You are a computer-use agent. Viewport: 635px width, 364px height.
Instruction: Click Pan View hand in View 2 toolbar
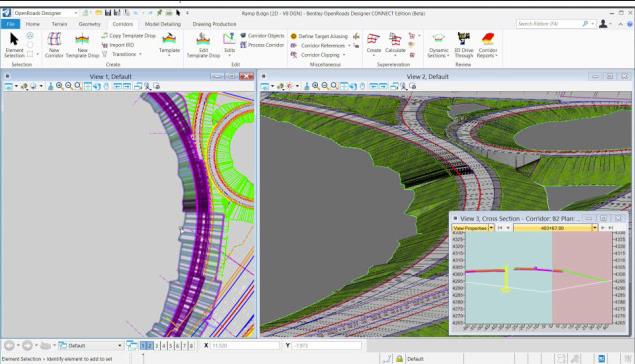(362, 86)
